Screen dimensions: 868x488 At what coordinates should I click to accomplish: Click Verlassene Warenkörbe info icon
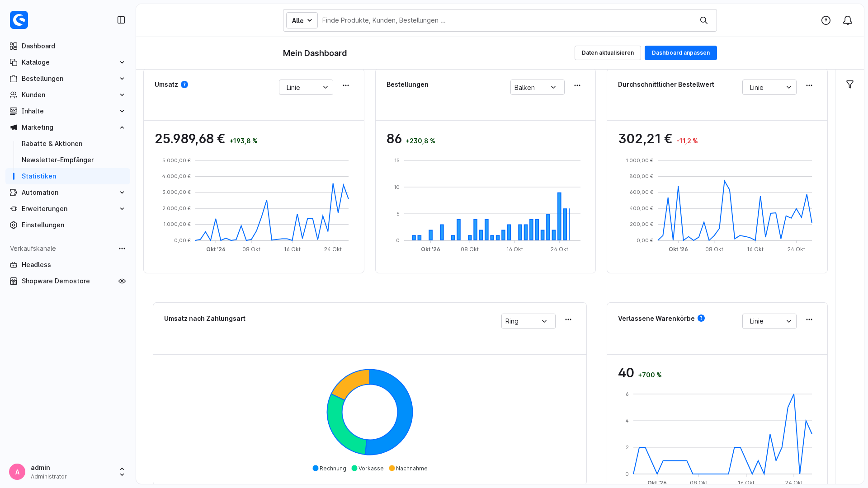tap(701, 318)
